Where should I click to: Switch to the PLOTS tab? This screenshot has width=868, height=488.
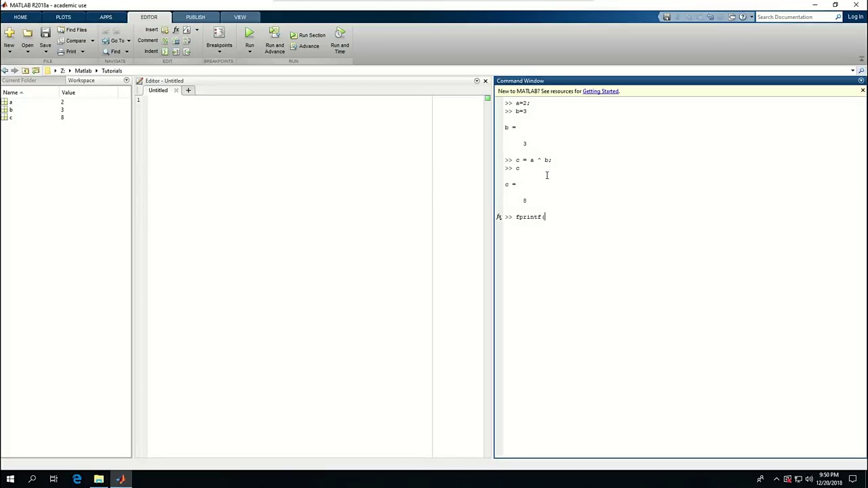tap(63, 17)
